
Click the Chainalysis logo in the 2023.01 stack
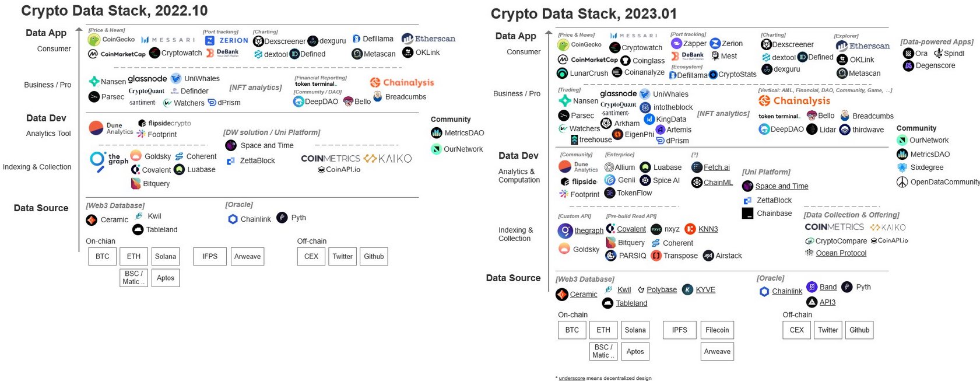click(794, 101)
